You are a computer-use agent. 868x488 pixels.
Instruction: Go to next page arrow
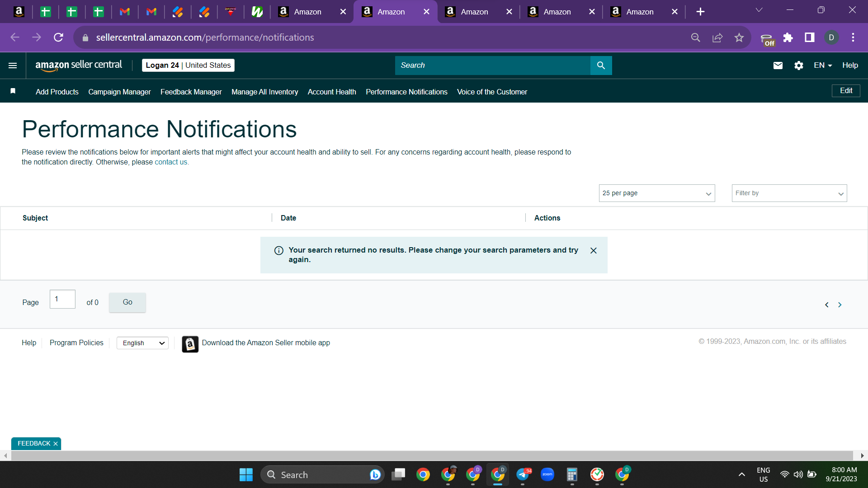click(x=840, y=305)
